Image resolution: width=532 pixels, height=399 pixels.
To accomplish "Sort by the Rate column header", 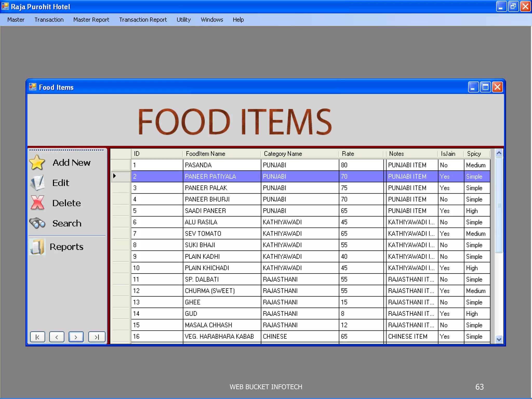I will tap(361, 154).
